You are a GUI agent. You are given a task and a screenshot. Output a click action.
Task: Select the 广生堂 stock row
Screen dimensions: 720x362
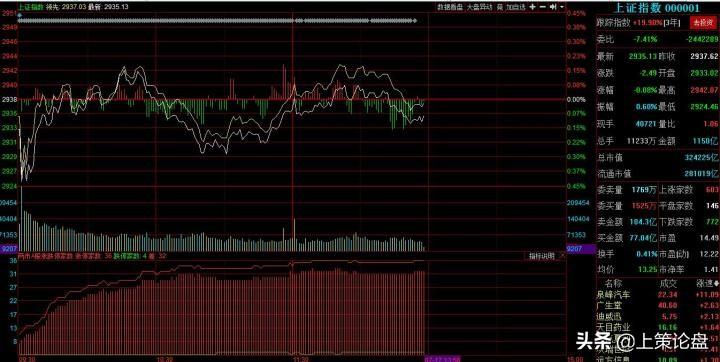pyautogui.click(x=658, y=305)
